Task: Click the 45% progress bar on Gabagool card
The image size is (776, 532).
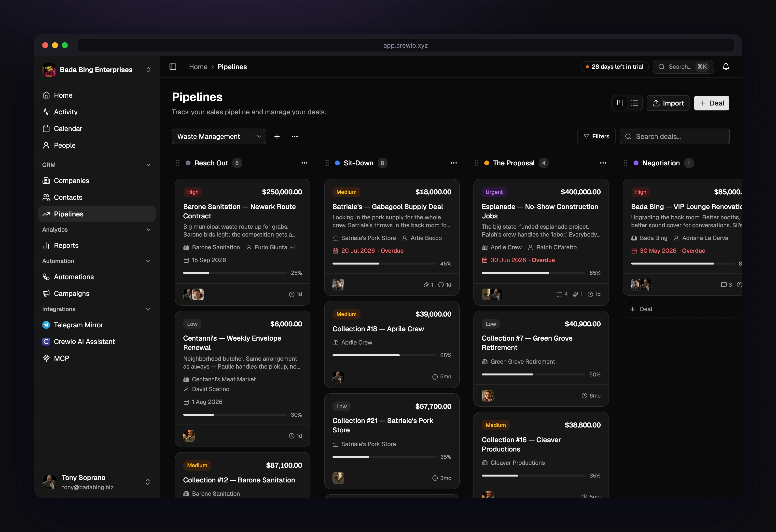Action: (x=384, y=263)
